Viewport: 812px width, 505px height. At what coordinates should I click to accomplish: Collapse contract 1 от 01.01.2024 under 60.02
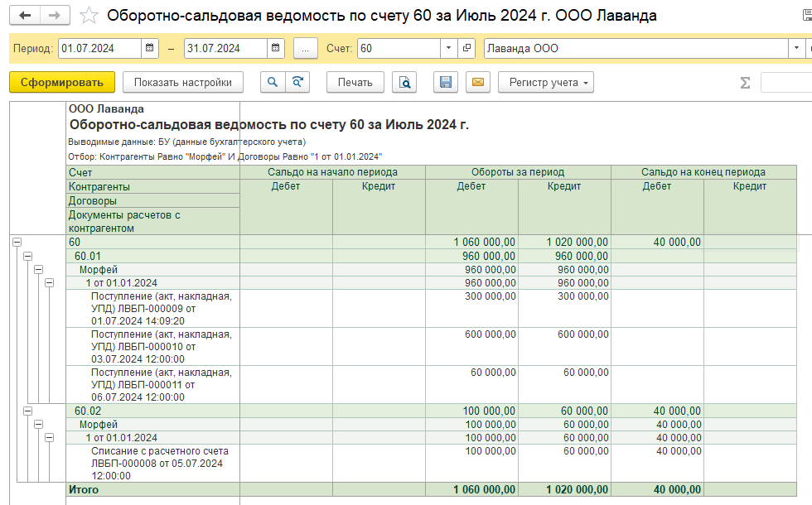49,438
